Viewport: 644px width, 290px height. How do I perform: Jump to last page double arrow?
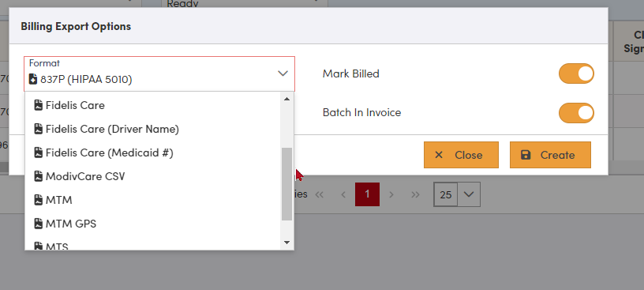[x=415, y=194]
